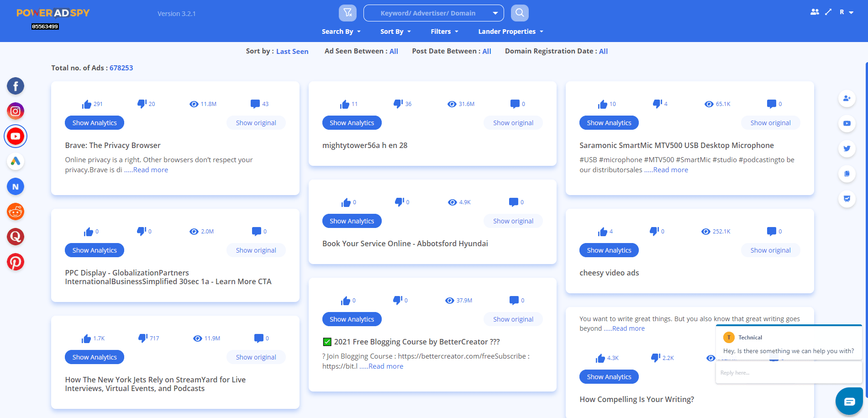Read more of Blogging Course description
The height and width of the screenshot is (418, 868).
386,366
